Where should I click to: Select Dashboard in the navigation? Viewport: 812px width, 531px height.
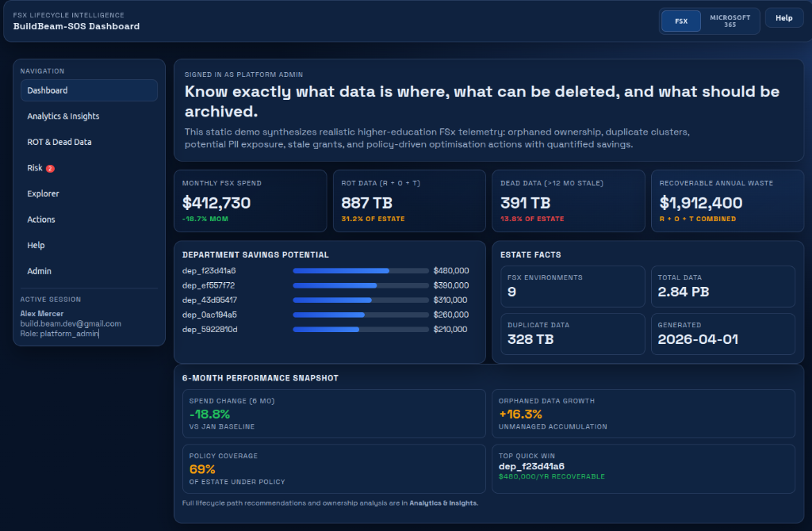pyautogui.click(x=89, y=90)
